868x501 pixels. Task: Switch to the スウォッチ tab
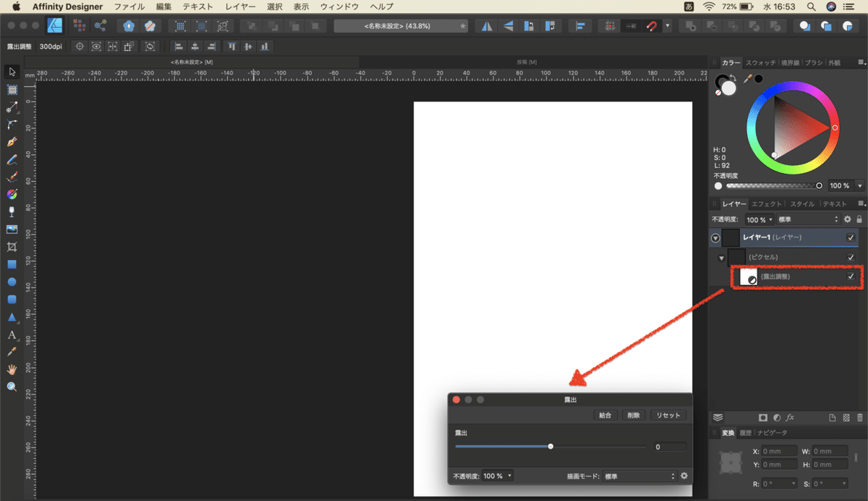(761, 63)
